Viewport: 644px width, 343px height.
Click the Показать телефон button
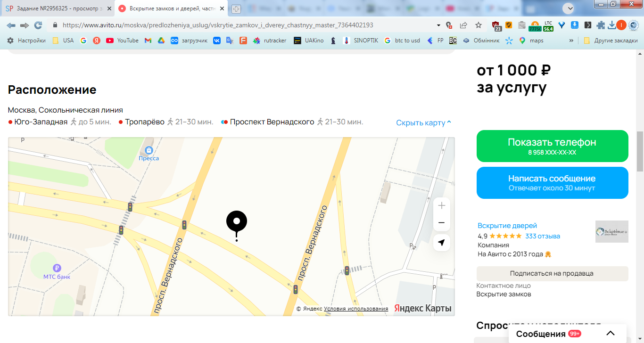tap(552, 146)
